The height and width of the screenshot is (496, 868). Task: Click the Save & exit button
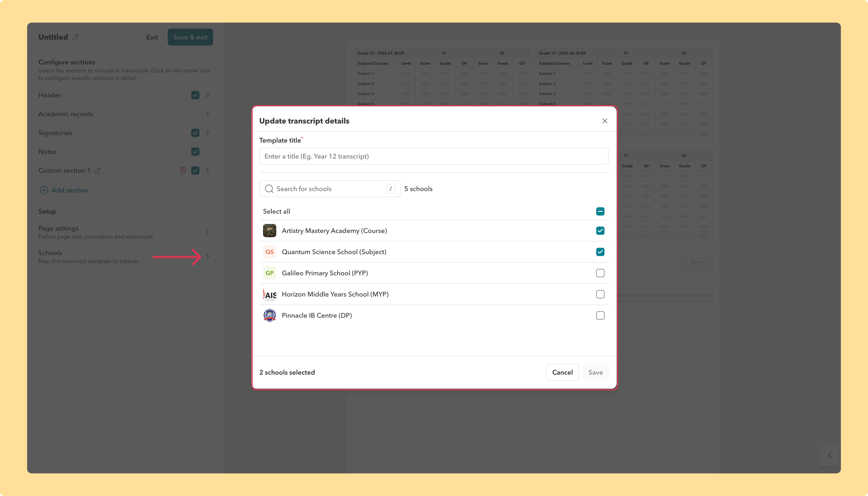(x=190, y=37)
